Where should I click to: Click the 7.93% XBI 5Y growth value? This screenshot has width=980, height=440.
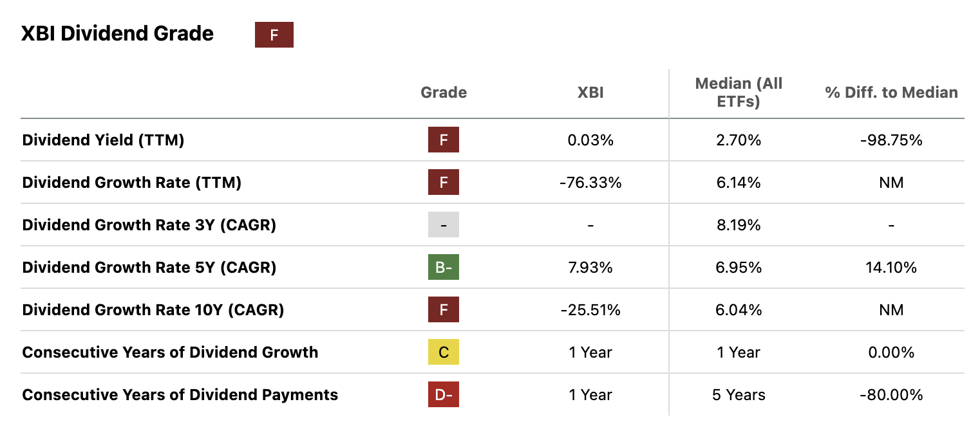[590, 267]
